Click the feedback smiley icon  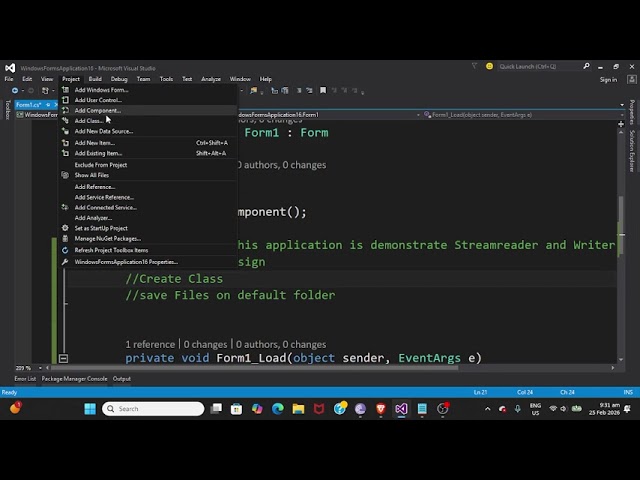click(489, 66)
